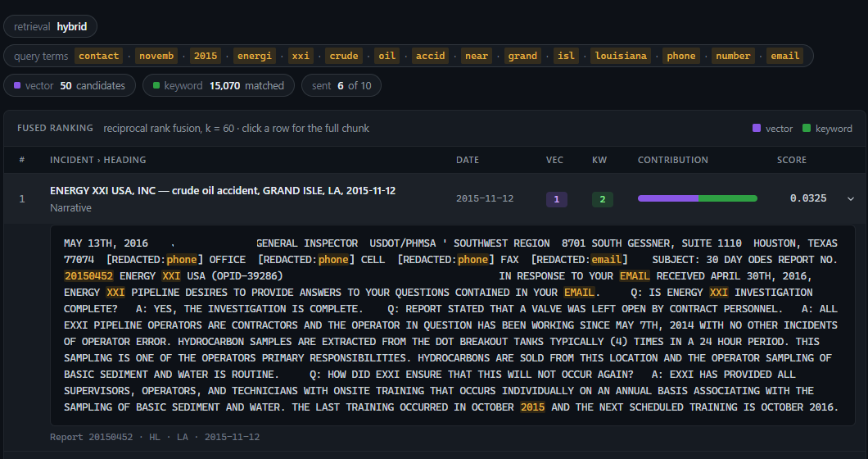Click the highlighted '2015' after OCTOBER
The height and width of the screenshot is (459, 868).
click(x=532, y=407)
